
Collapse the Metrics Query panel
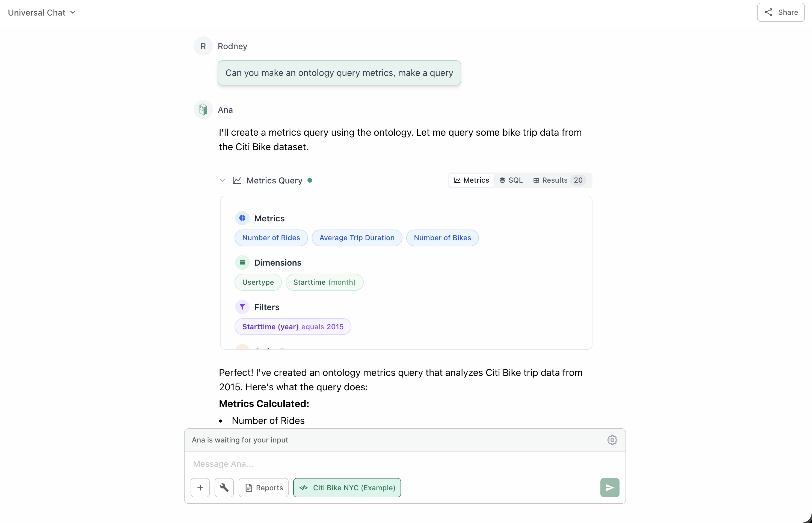tap(223, 180)
